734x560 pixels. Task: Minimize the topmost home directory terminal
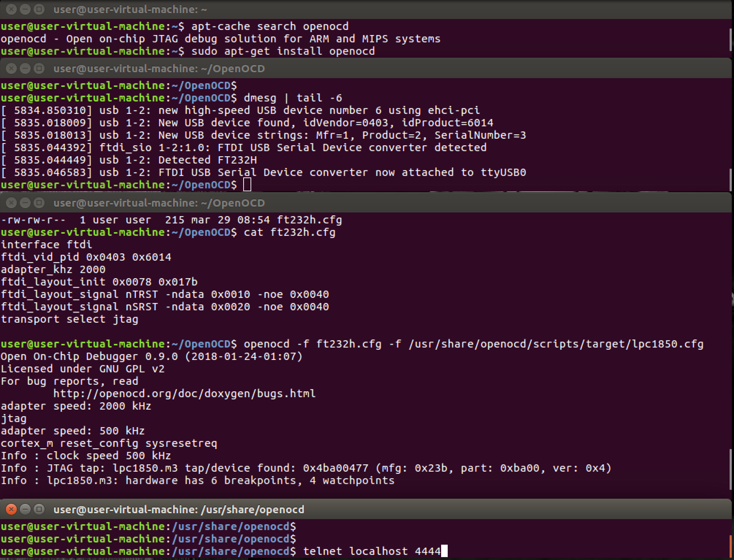(x=25, y=9)
